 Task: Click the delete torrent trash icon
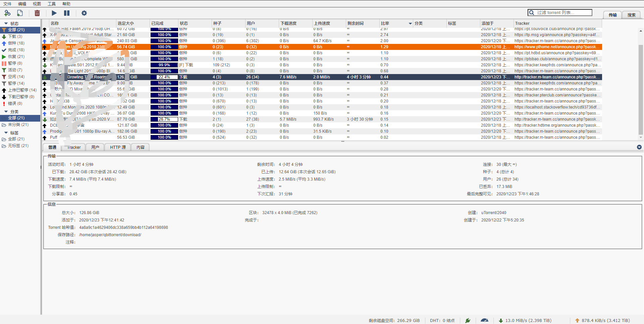click(x=37, y=13)
